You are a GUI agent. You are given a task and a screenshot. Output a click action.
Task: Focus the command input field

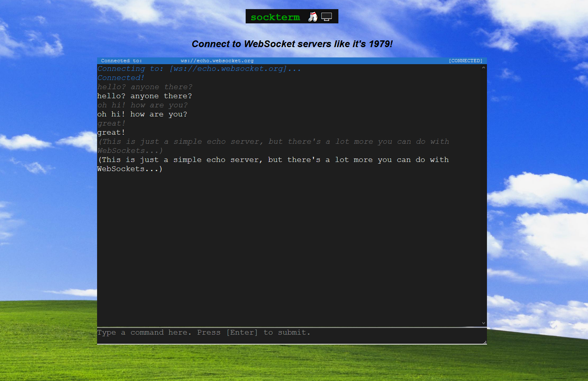(292, 336)
